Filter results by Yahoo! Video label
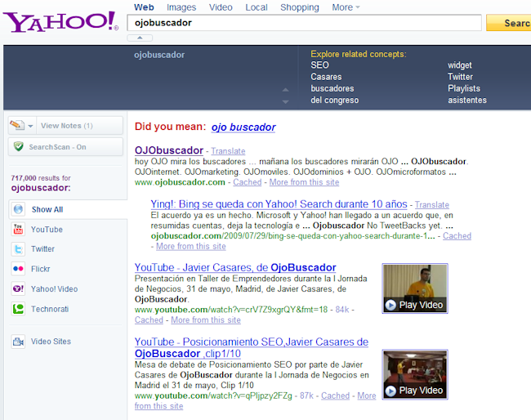The image size is (531, 420). coord(54,289)
